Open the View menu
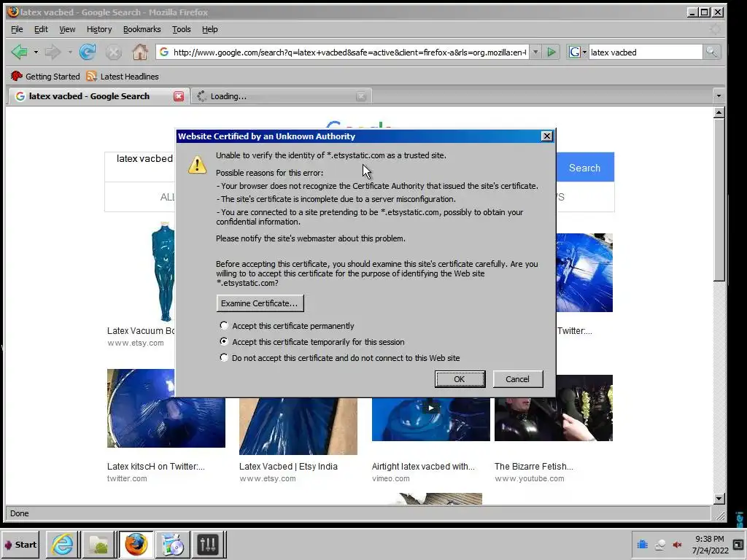The width and height of the screenshot is (747, 560). click(x=67, y=29)
